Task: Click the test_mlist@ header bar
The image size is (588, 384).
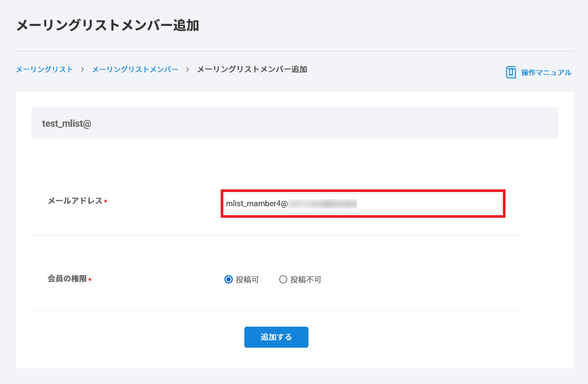Action: (x=294, y=123)
